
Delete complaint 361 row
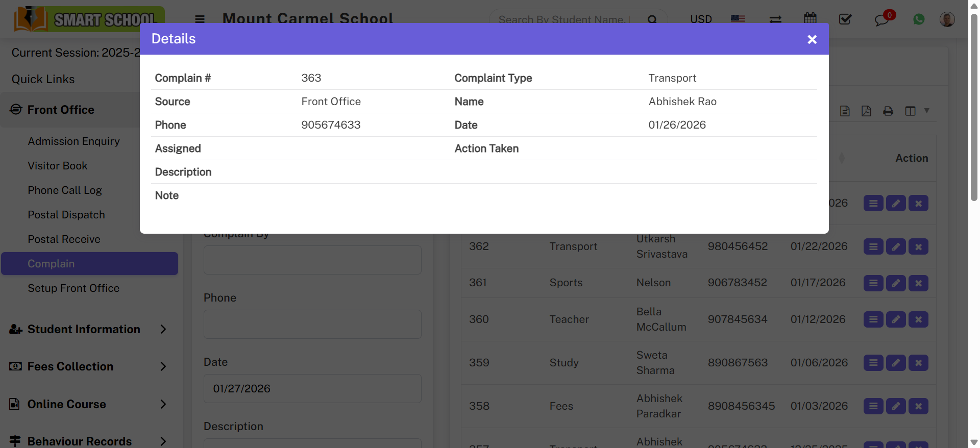pos(918,283)
